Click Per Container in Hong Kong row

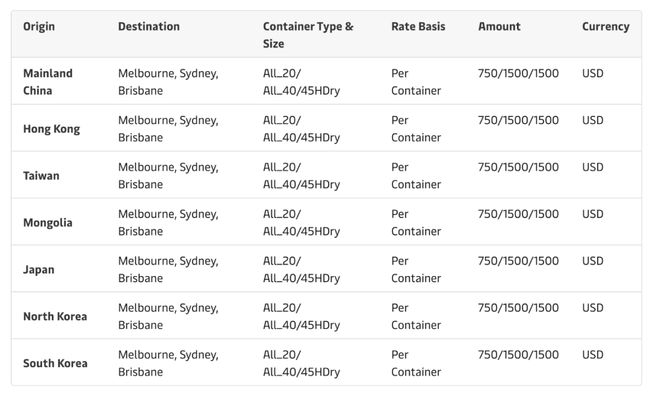coord(416,129)
